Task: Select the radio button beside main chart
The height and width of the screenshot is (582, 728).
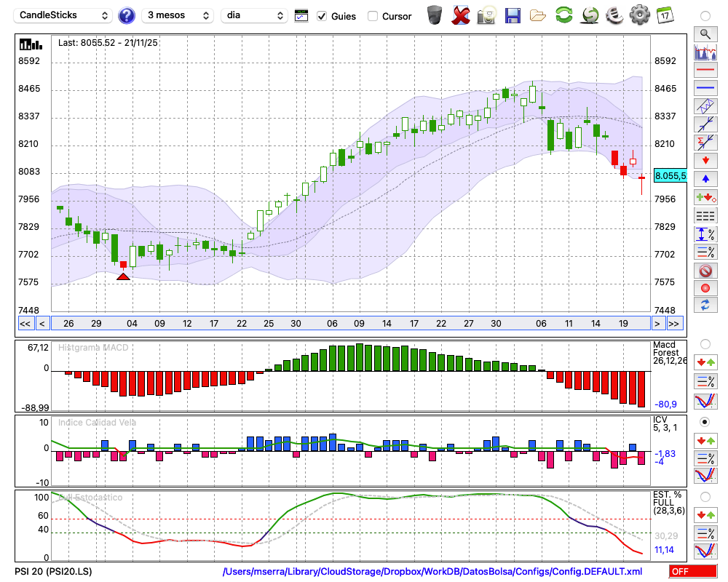Action: point(705,16)
